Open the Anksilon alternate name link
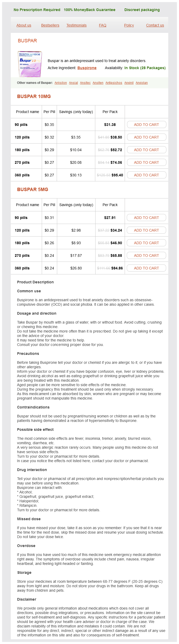179x644 pixels. click(61, 83)
